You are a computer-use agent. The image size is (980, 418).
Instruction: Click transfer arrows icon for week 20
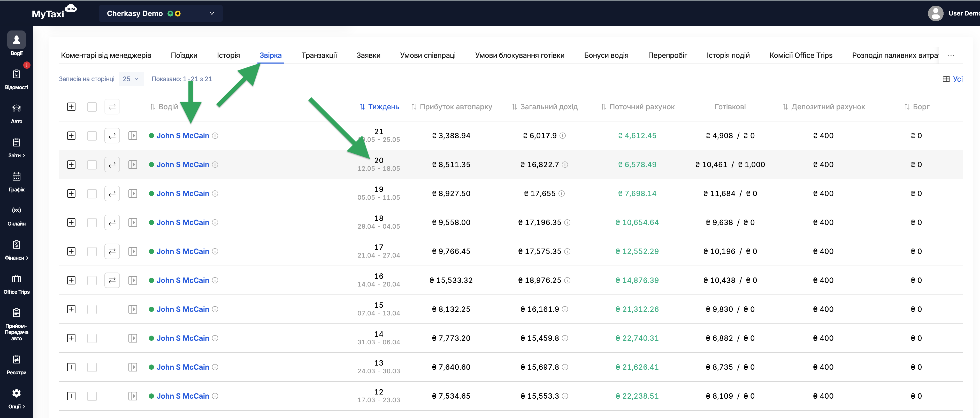click(x=112, y=165)
